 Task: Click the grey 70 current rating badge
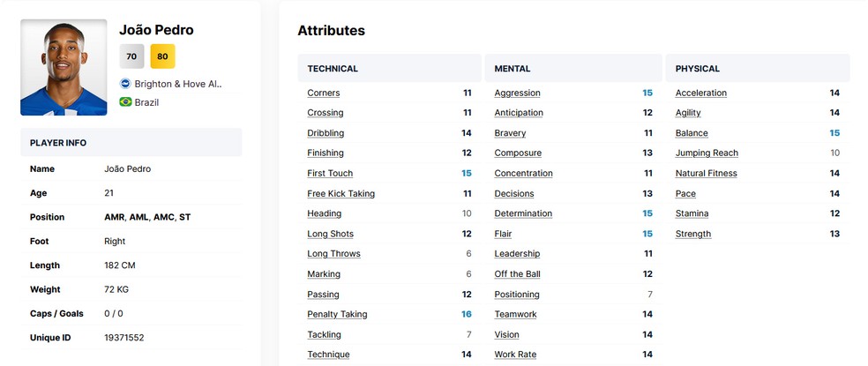click(x=131, y=56)
